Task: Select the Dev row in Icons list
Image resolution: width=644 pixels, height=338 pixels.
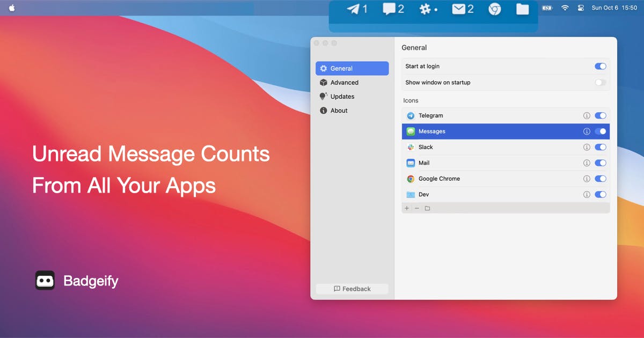Action: (506, 195)
